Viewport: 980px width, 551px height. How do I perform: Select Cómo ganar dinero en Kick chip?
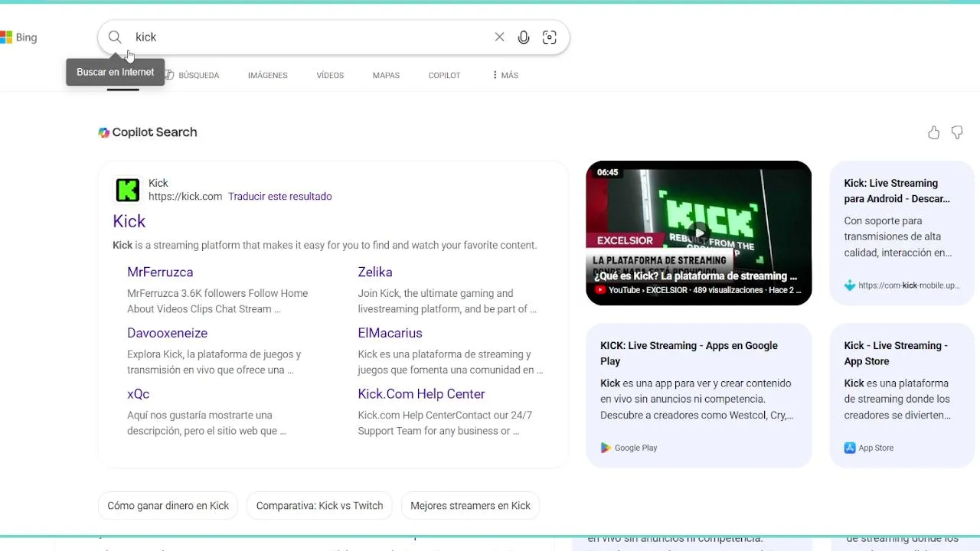pyautogui.click(x=168, y=506)
